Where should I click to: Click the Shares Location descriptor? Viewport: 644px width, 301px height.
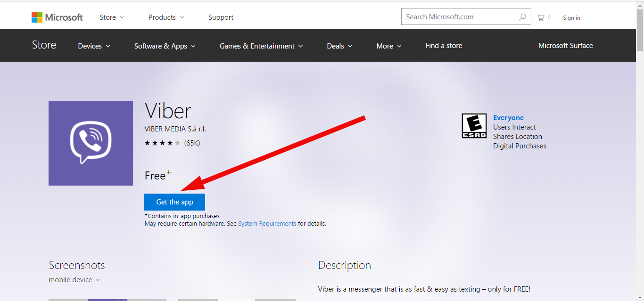point(518,137)
